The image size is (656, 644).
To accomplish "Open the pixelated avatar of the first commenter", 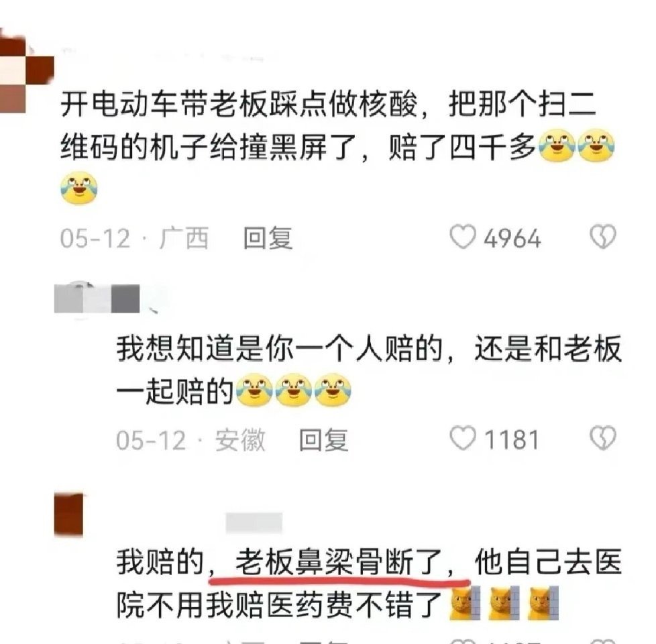I will click(x=25, y=74).
